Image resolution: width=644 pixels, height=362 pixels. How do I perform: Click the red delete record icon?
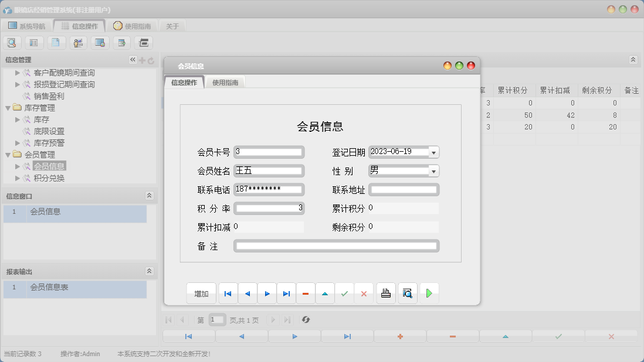pyautogui.click(x=306, y=293)
